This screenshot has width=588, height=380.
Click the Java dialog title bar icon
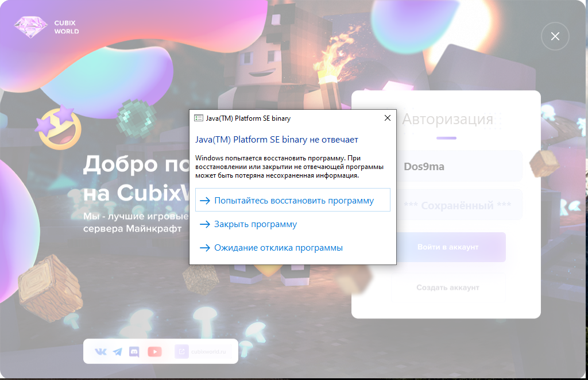click(199, 118)
